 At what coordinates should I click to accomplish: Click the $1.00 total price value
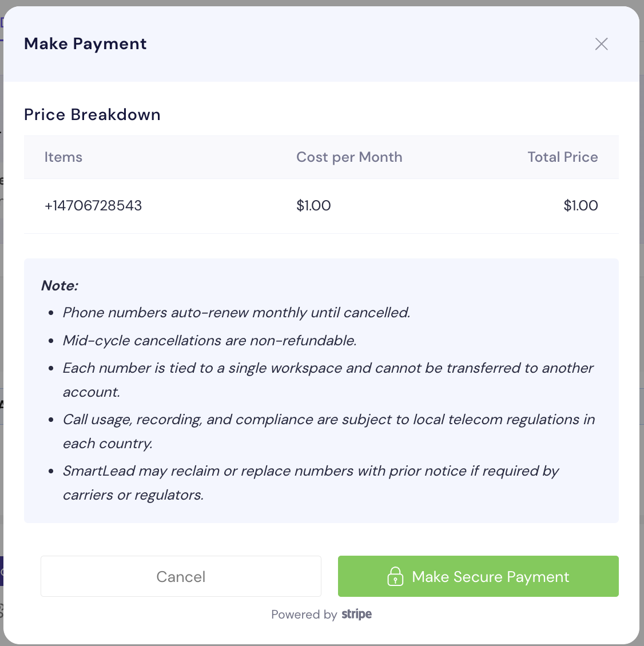click(x=581, y=206)
